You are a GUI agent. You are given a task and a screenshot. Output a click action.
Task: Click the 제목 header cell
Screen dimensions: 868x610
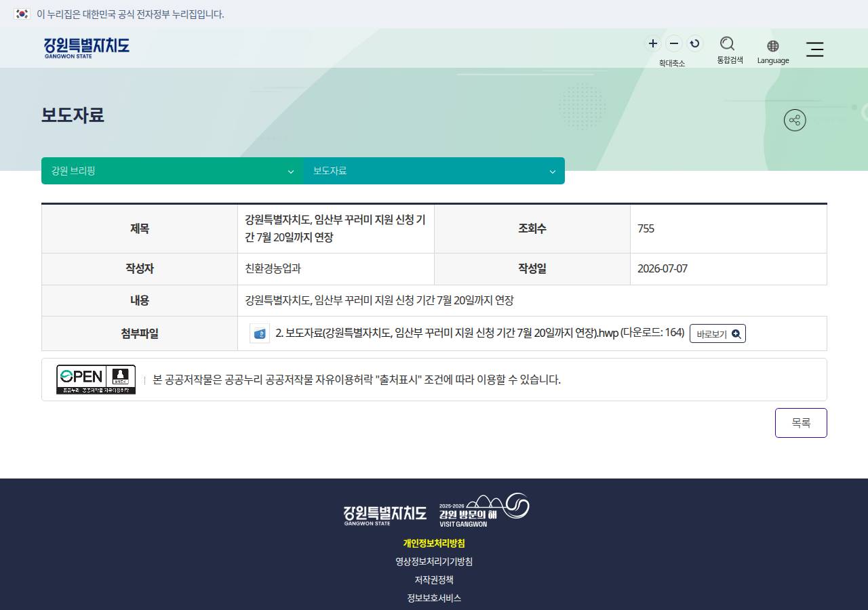140,228
